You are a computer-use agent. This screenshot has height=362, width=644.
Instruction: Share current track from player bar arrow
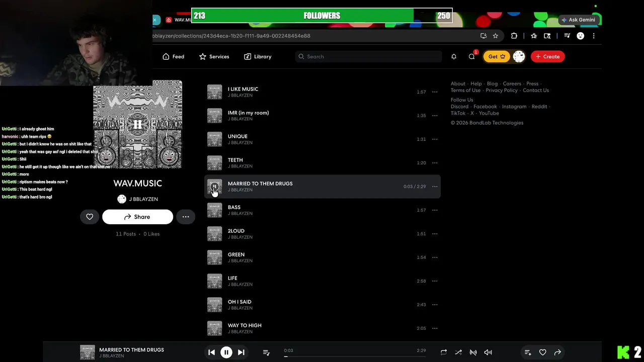[557, 352]
